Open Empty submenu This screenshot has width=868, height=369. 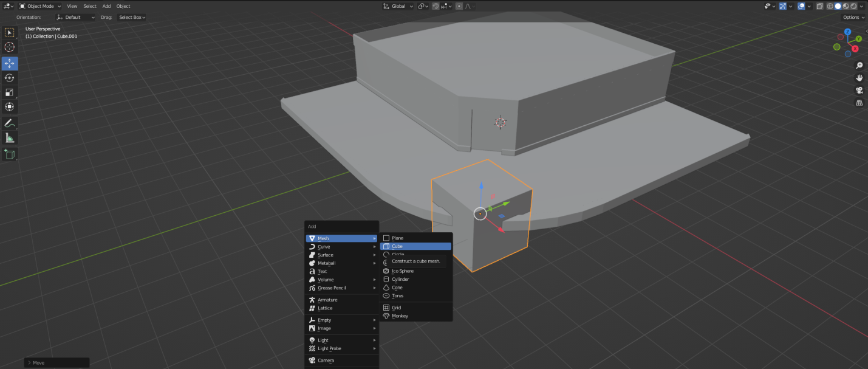(x=342, y=320)
